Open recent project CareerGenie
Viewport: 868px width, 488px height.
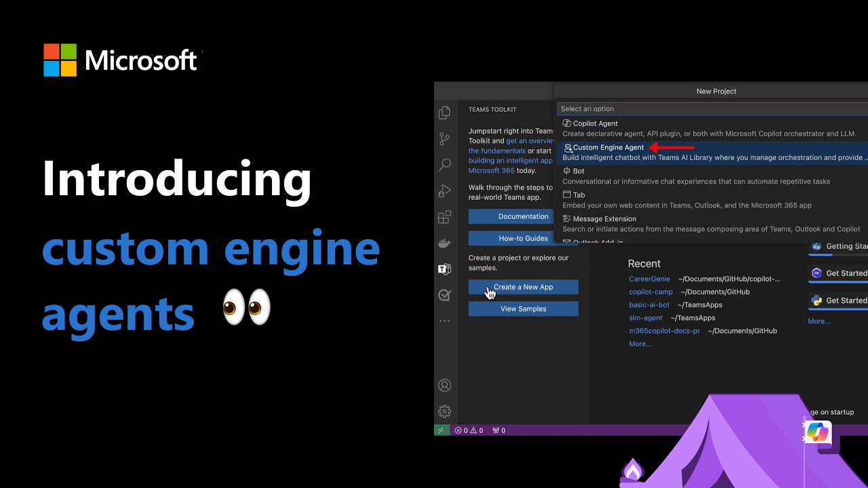pyautogui.click(x=649, y=279)
